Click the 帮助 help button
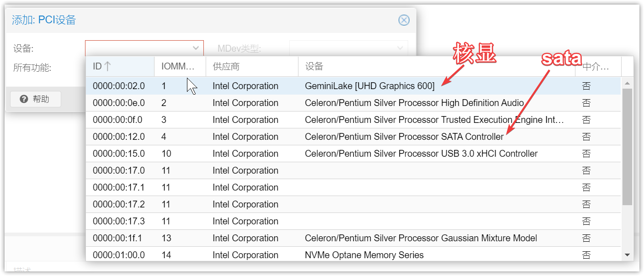Screen dimensions: 644x276 point(36,99)
